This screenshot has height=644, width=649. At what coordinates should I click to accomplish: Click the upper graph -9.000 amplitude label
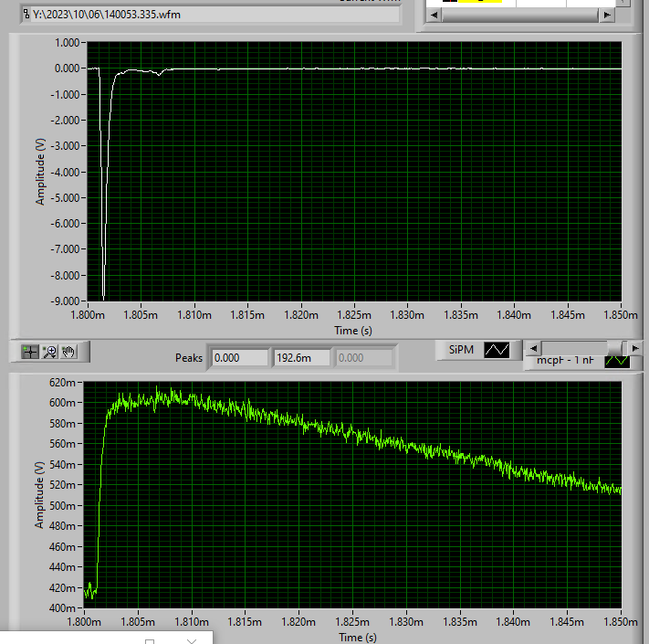(65, 301)
